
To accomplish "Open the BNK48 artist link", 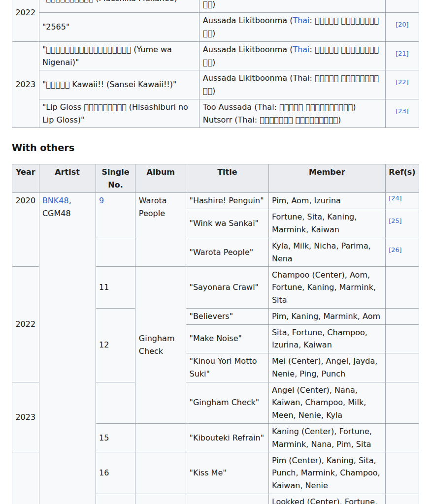I will coord(55,201).
